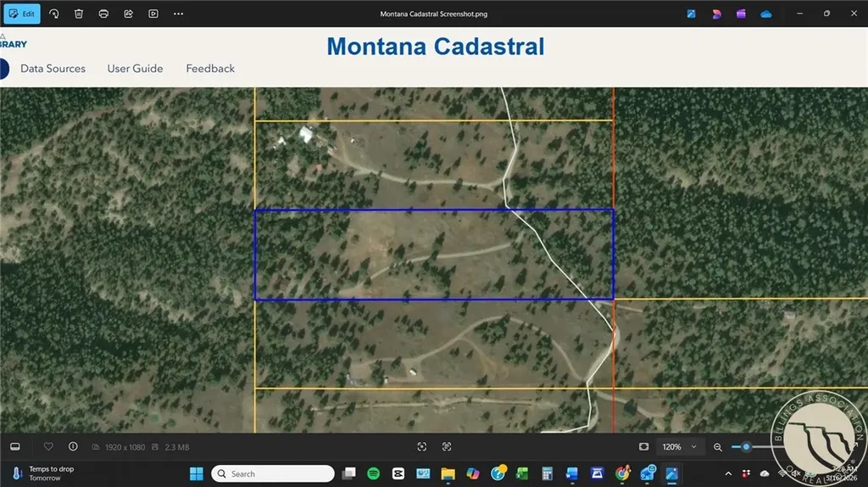Click the 1920 x 1080 dimensions text
Image resolution: width=868 pixels, height=487 pixels.
tap(125, 447)
